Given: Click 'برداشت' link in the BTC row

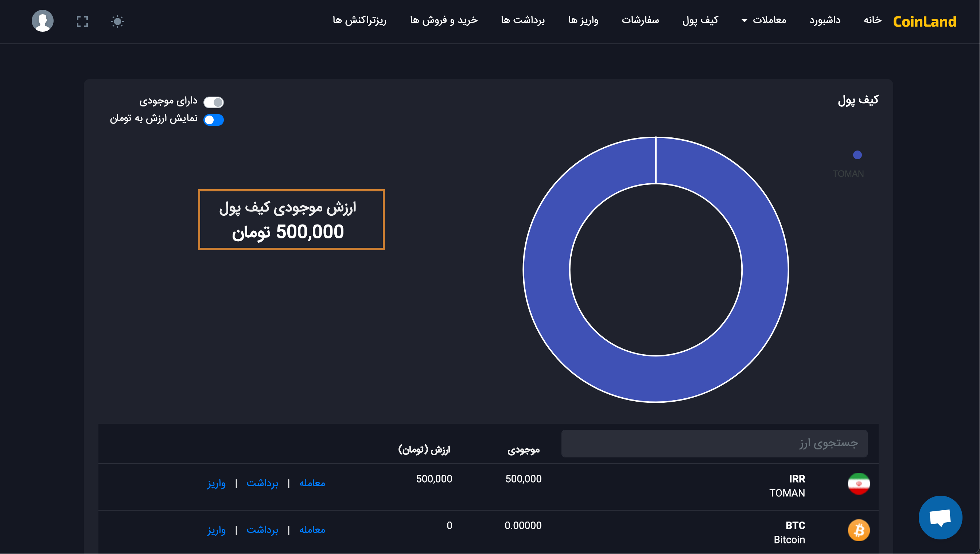Looking at the screenshot, I should click(262, 530).
